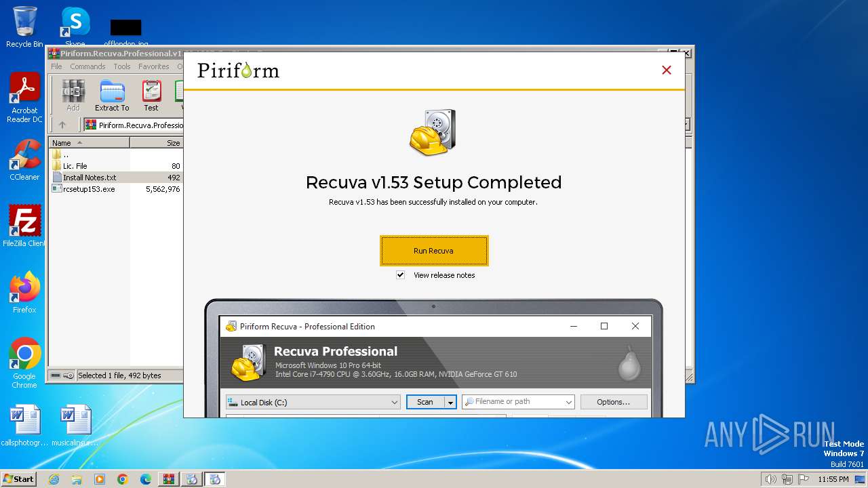Click the up-one-level arrow in WinRAR

point(62,125)
